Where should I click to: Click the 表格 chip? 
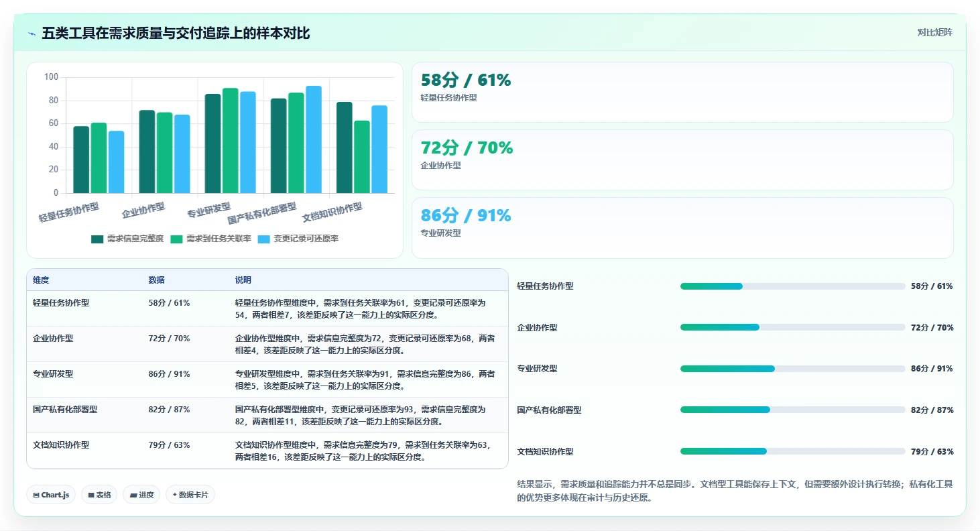coord(99,495)
